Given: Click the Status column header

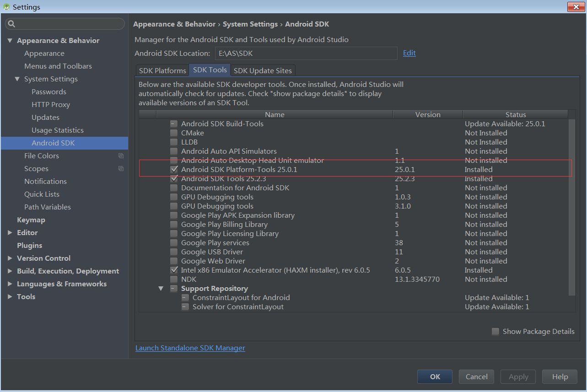Looking at the screenshot, I should pos(516,114).
